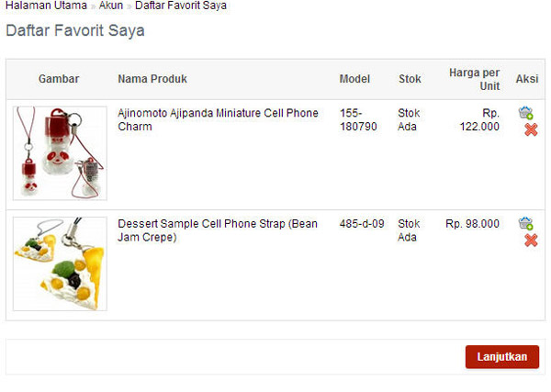The width and height of the screenshot is (551, 392).
Task: Click the Aksi column header
Action: pyautogui.click(x=527, y=79)
